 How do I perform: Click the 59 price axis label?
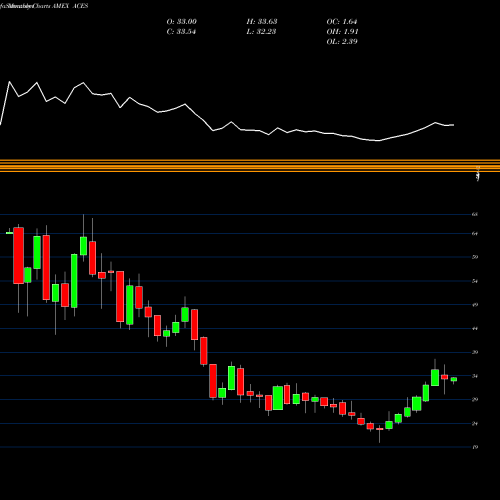coord(475,257)
